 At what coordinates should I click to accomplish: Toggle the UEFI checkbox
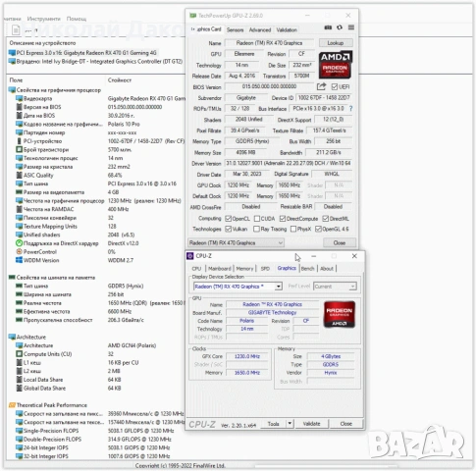tap(334, 86)
